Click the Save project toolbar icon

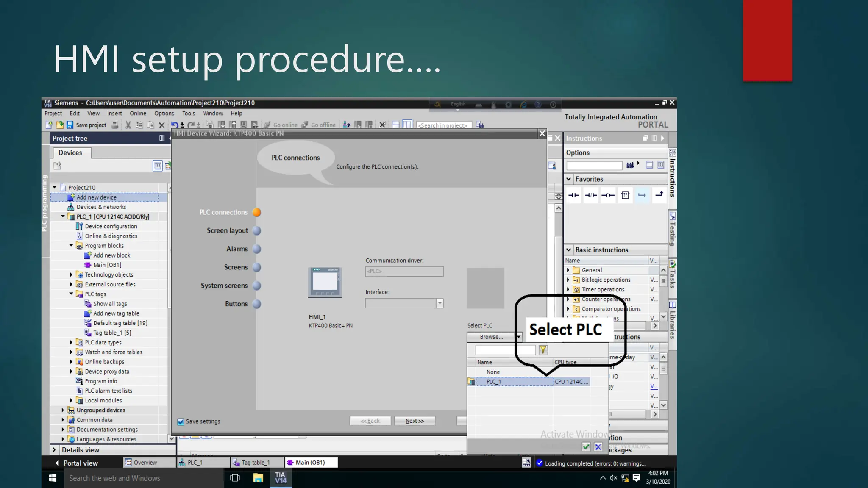tap(70, 125)
